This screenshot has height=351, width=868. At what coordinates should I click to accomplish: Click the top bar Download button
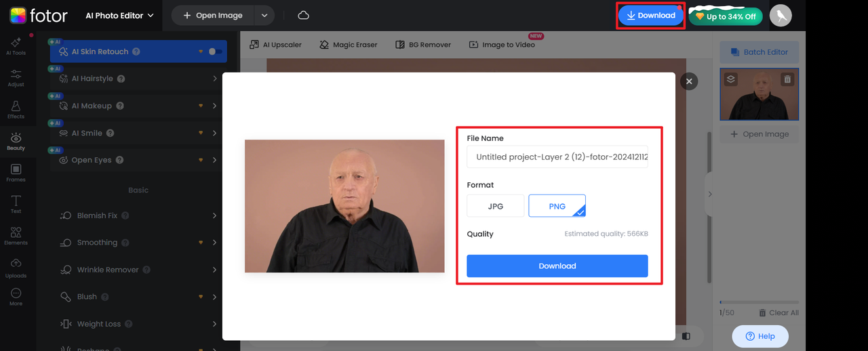pyautogui.click(x=650, y=15)
